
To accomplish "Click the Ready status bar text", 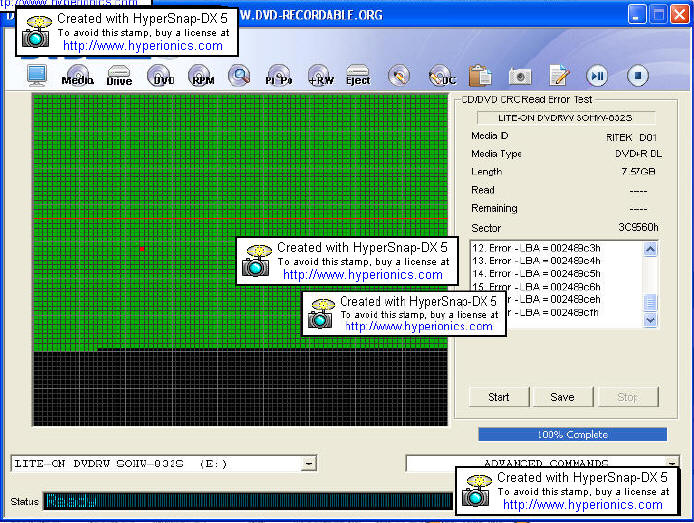I will tap(71, 501).
